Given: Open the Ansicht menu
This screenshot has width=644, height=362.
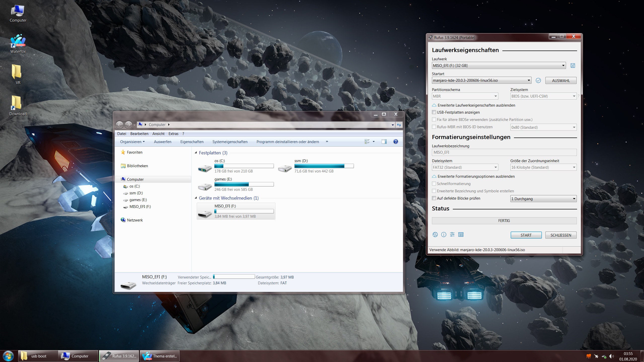Looking at the screenshot, I should (158, 134).
